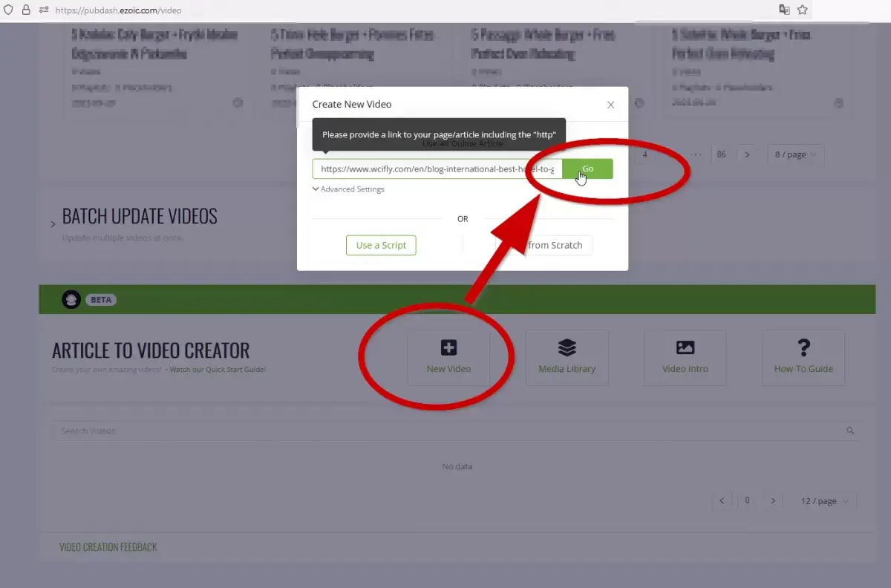Screen dimensions: 891x588
Task: Expand the Batch Update Videos section
Action: [53, 223]
